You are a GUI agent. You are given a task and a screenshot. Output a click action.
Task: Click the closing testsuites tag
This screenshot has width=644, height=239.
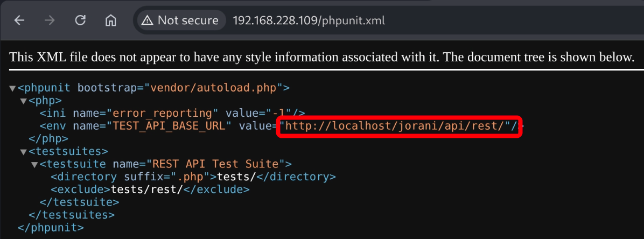pyautogui.click(x=72, y=215)
